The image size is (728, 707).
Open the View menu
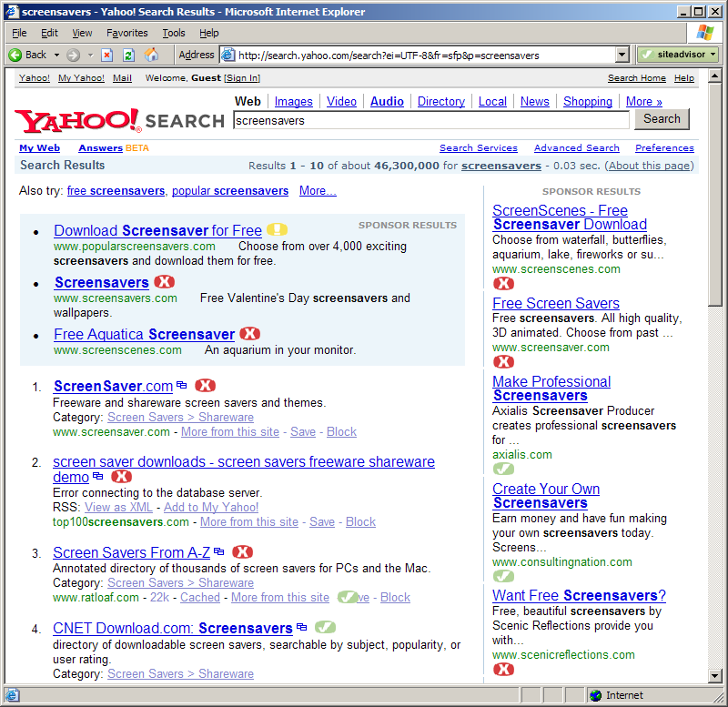(x=82, y=33)
